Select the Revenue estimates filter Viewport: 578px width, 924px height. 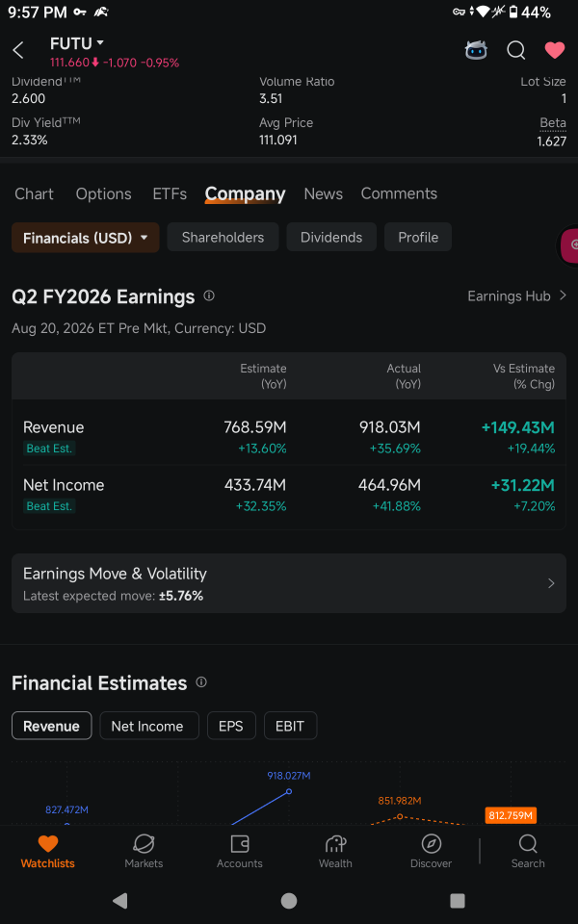click(x=52, y=726)
